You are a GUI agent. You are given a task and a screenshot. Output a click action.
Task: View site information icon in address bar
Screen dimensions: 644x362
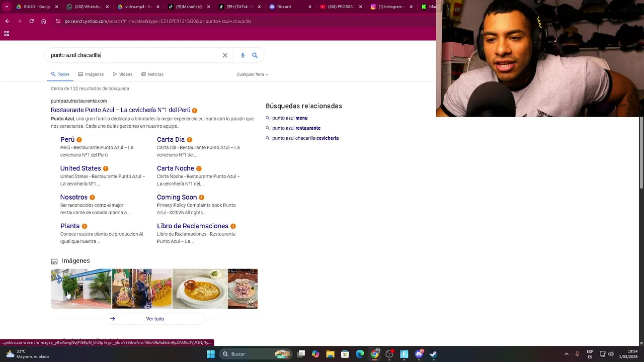[x=58, y=21]
